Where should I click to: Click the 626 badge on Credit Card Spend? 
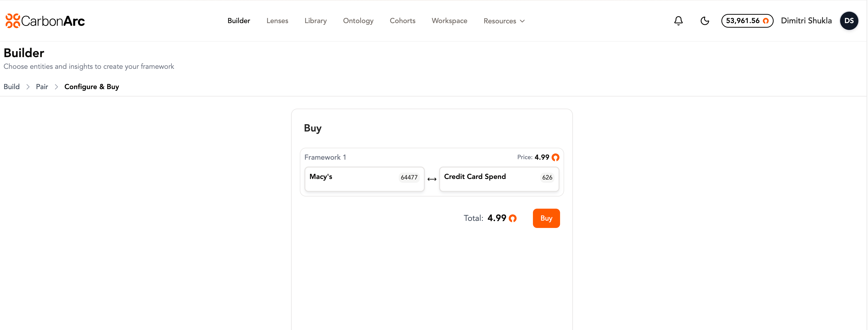pyautogui.click(x=547, y=177)
